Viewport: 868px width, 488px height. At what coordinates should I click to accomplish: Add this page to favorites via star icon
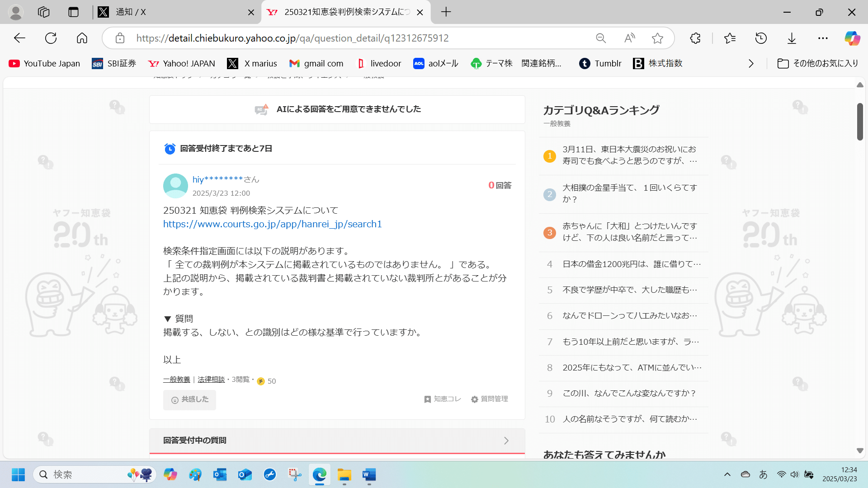point(657,38)
